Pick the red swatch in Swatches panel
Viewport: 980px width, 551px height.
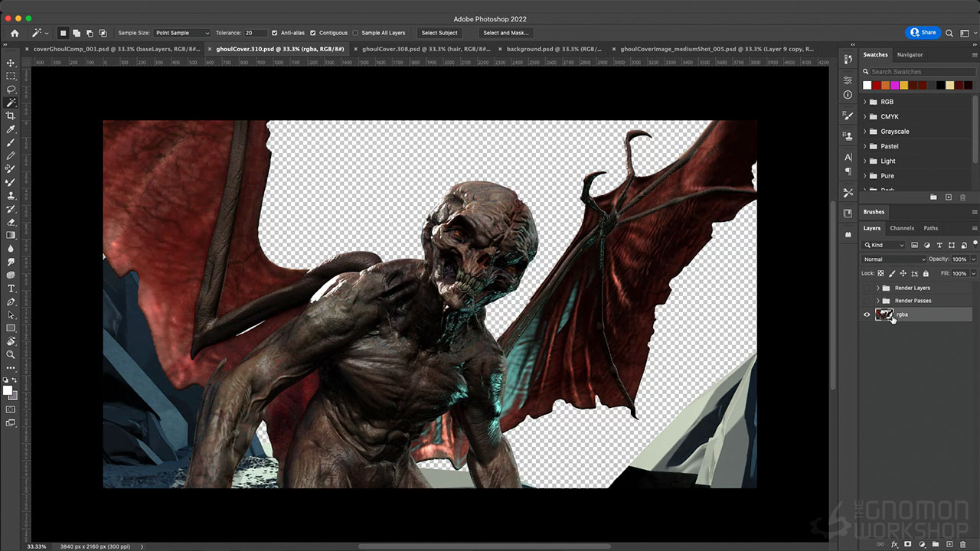pos(876,85)
